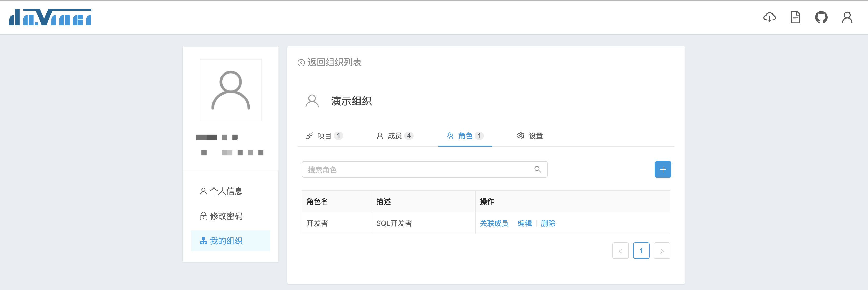Click the 搜索角色 search input field
This screenshot has width=868, height=290.
click(418, 169)
